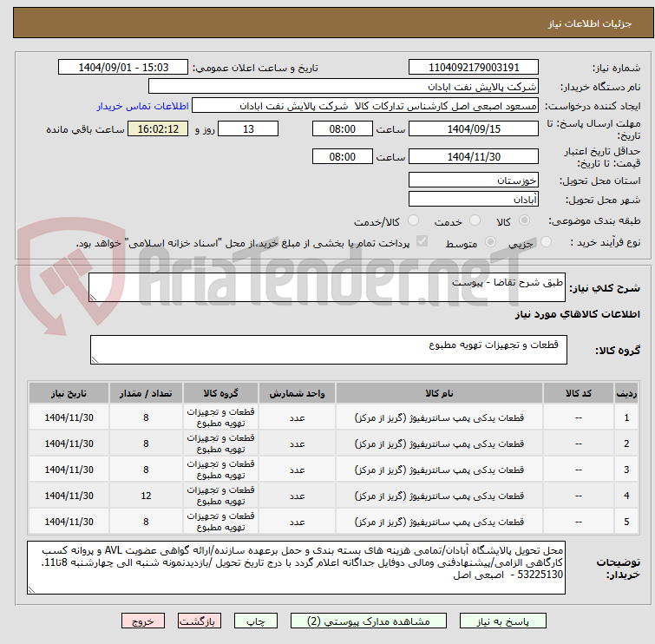Click the بازگشت back button
Image resolution: width=655 pixels, height=644 pixels.
[200, 621]
